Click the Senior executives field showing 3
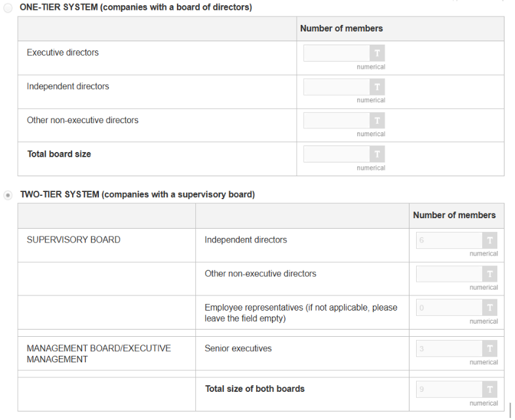 [449, 349]
